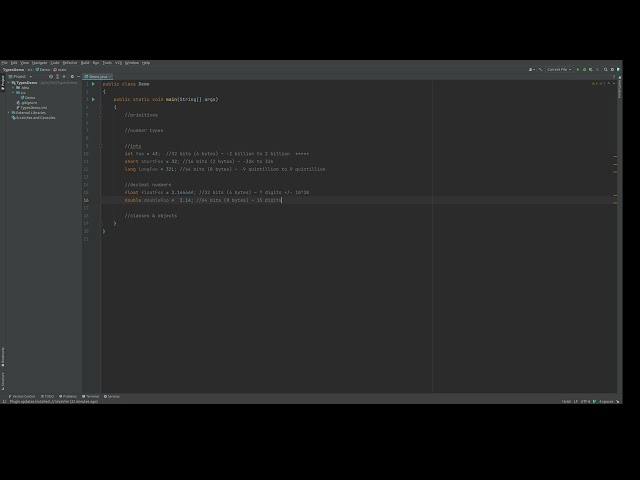The width and height of the screenshot is (640, 480).
Task: Click the Debug bug icon
Action: point(584,70)
